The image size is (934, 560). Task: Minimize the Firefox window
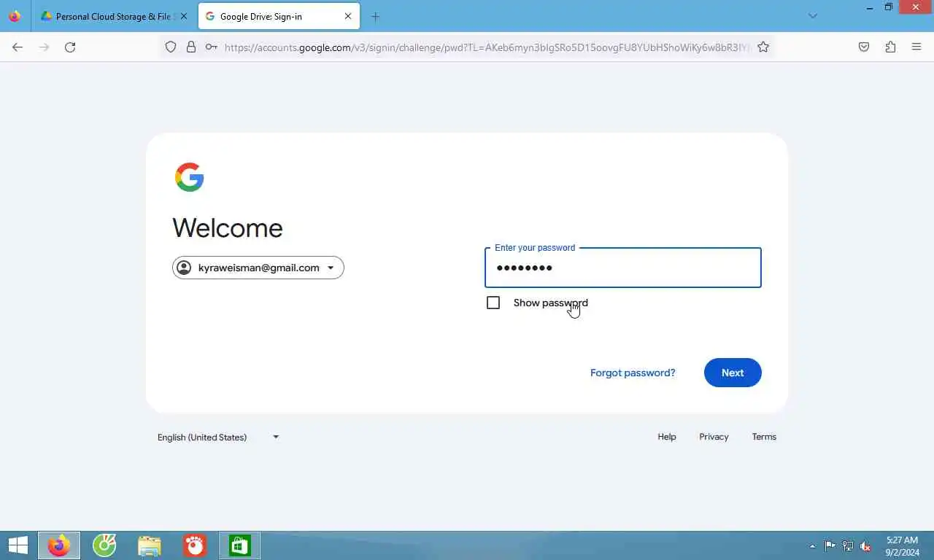pos(869,7)
